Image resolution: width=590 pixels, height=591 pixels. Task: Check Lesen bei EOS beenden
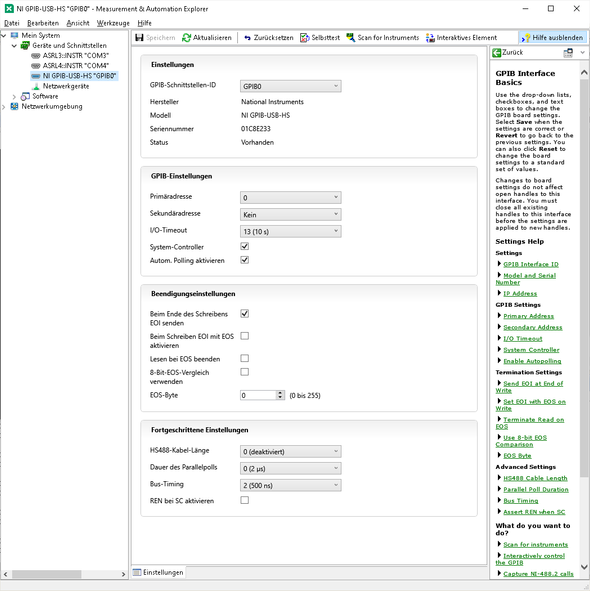point(245,358)
